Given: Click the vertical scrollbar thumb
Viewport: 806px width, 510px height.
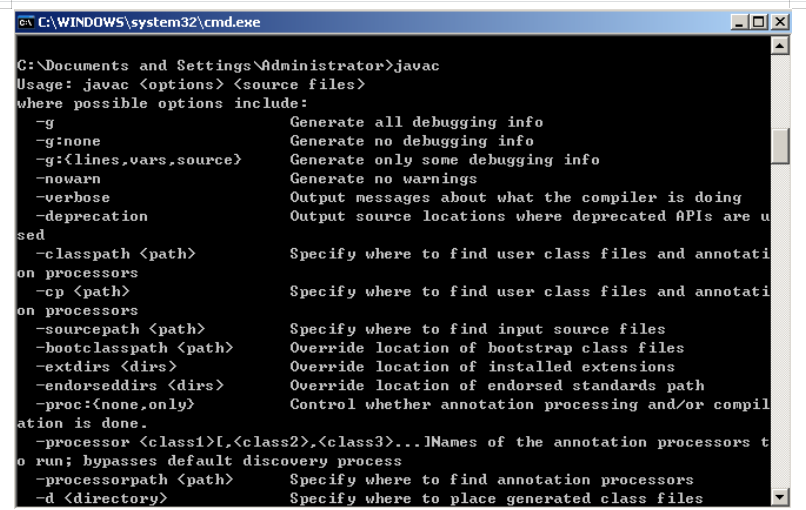Looking at the screenshot, I should [780, 146].
